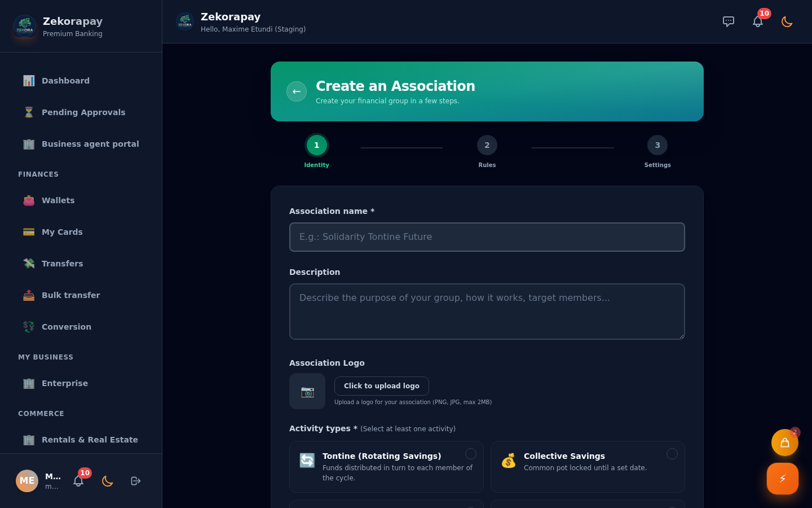Open the Dashboard chart icon in sidebar
Screen dimensions: 812x508
point(29,81)
